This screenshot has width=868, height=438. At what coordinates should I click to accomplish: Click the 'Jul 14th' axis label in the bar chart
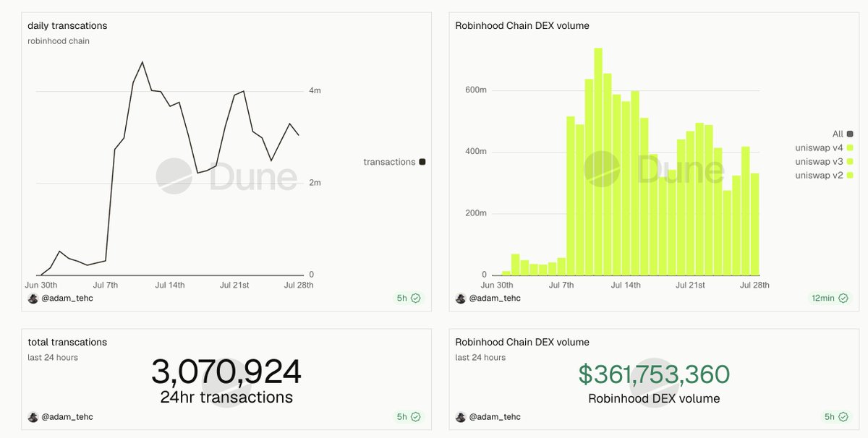pos(626,285)
